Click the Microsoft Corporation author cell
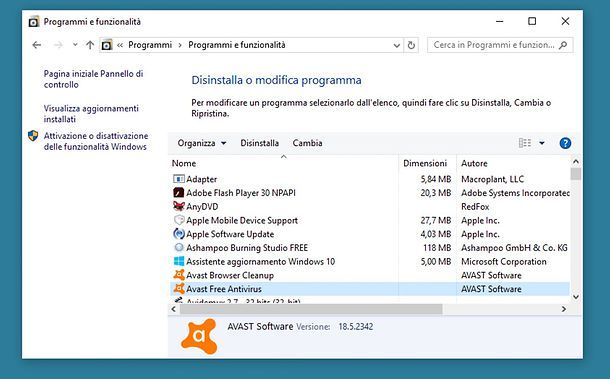610x379 pixels. [x=504, y=261]
